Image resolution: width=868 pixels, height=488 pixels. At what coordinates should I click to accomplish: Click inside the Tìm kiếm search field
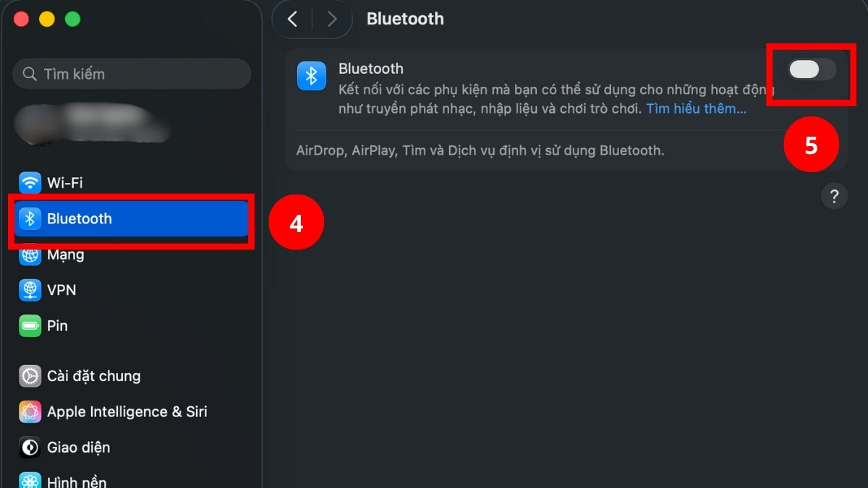(132, 74)
